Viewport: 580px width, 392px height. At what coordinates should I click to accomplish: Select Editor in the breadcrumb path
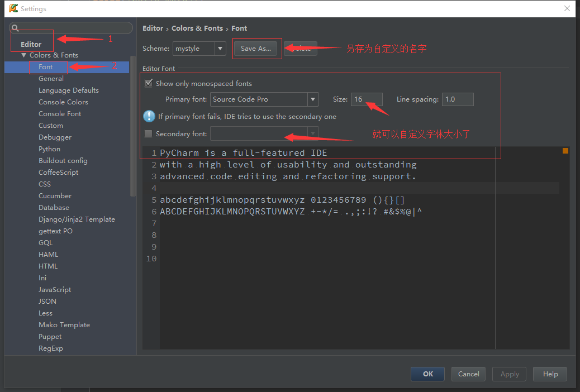coord(153,28)
